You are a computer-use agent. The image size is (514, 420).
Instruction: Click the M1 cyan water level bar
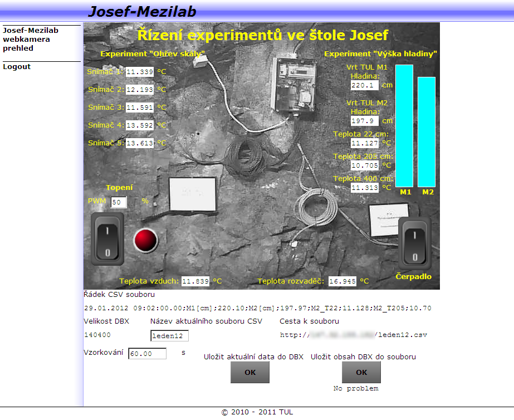coord(404,125)
